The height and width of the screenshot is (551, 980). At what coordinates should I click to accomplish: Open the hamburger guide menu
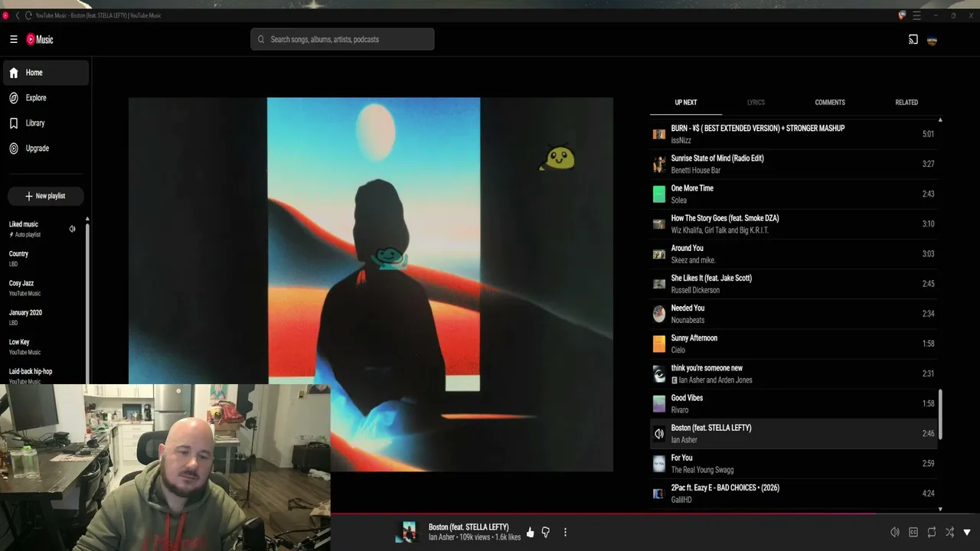click(x=14, y=40)
